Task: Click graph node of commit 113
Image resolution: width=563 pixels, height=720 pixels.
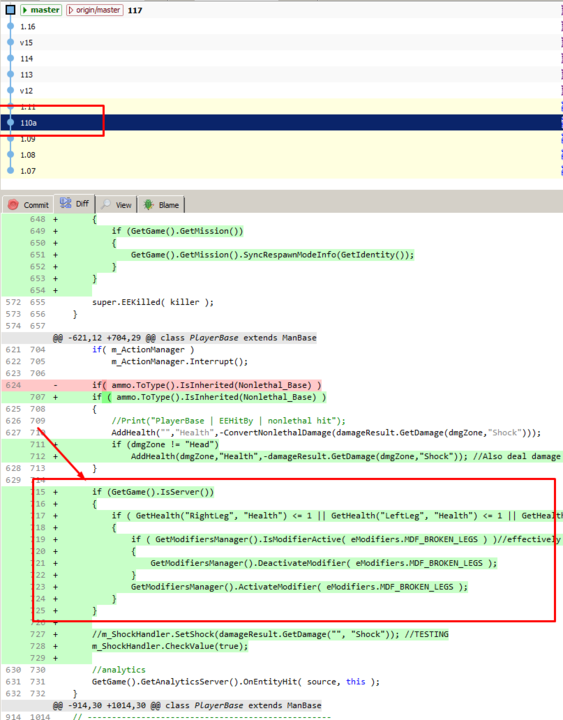Action: [x=11, y=75]
